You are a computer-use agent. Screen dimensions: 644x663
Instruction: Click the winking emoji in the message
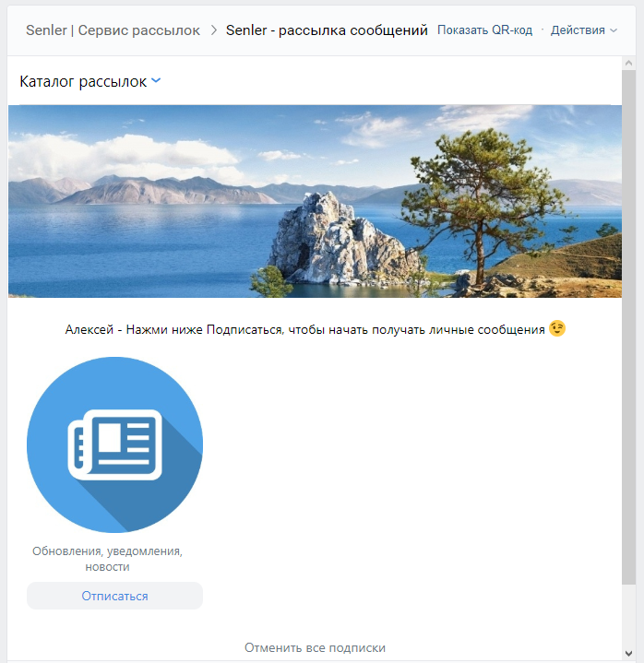[556, 328]
